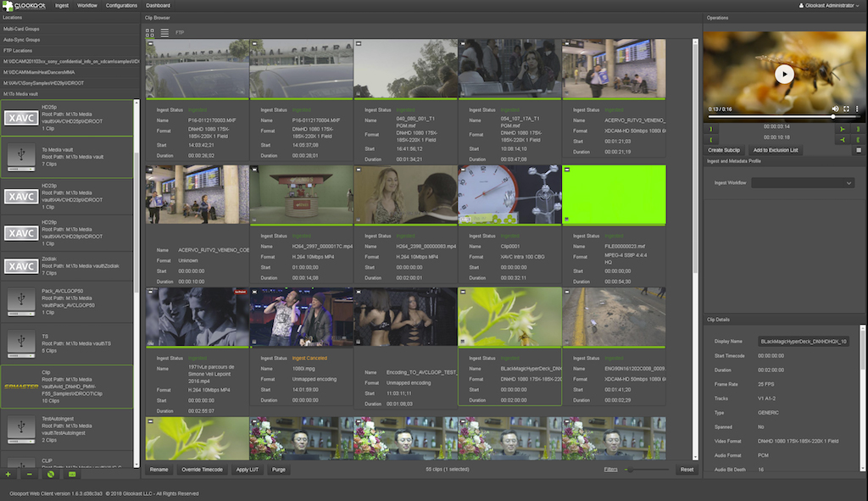This screenshot has height=501, width=868.
Task: Switch clip browser to grid view
Action: tap(150, 33)
